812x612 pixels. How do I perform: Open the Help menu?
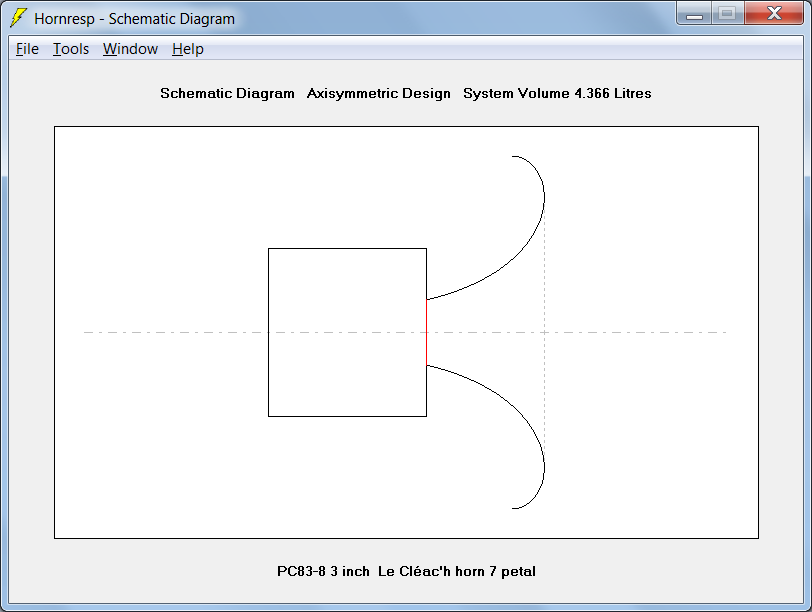[x=188, y=49]
